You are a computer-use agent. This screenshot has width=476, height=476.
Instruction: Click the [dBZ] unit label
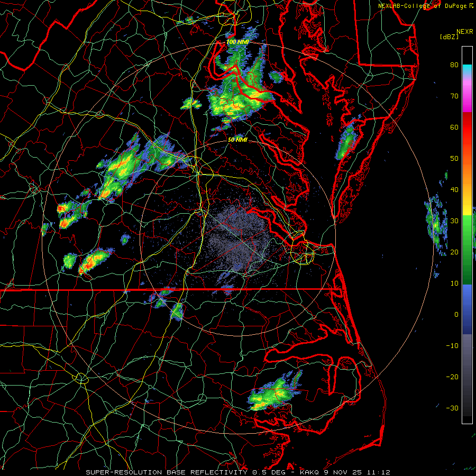pyautogui.click(x=449, y=36)
